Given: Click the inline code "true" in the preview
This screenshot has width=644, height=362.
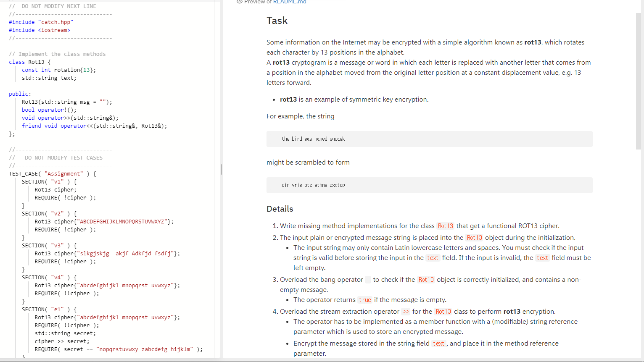Looking at the screenshot, I should [x=365, y=300].
